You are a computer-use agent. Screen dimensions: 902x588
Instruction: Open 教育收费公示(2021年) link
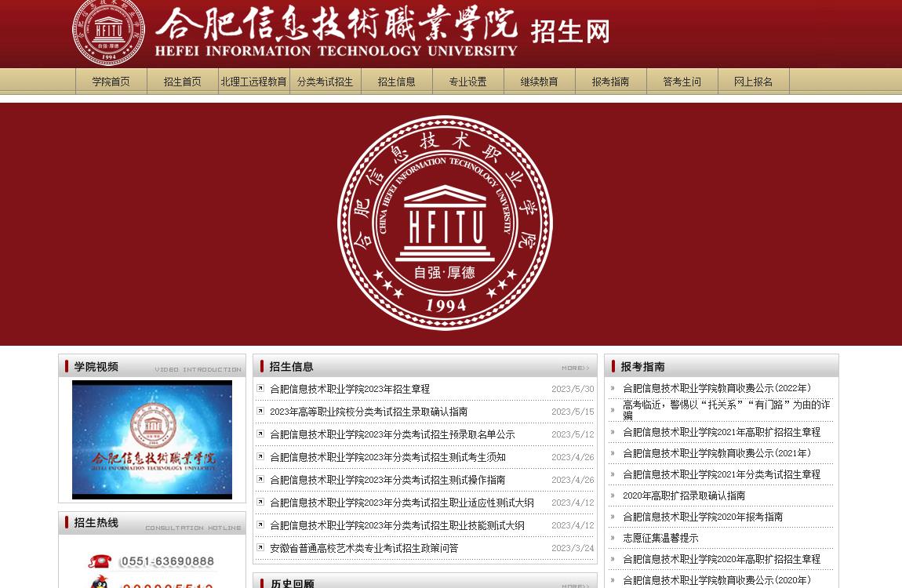(717, 453)
